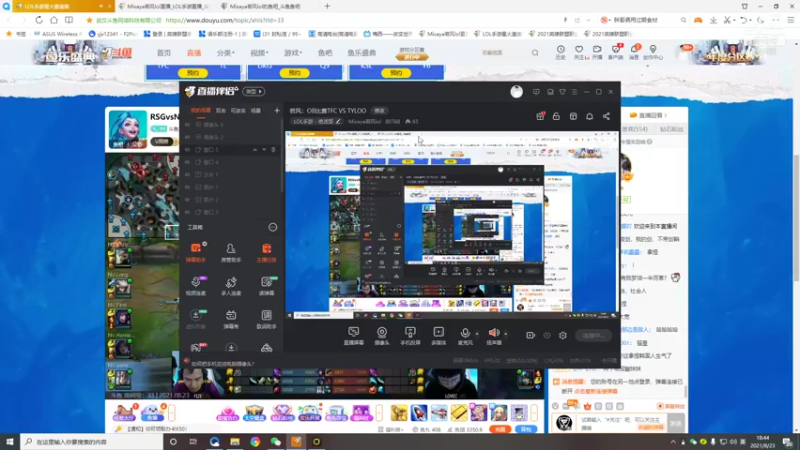Add a 摄像头 camera source from bottom bar
This screenshot has height=450, width=800.
click(382, 336)
